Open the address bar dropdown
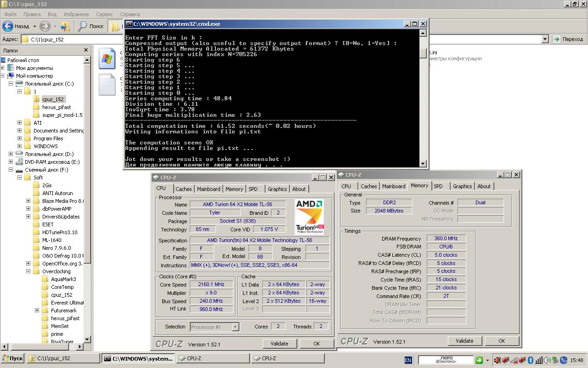Screen dimensions: 588x368 click(545, 39)
